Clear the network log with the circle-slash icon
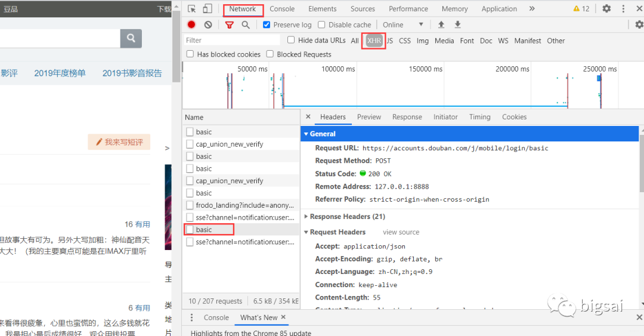 208,24
